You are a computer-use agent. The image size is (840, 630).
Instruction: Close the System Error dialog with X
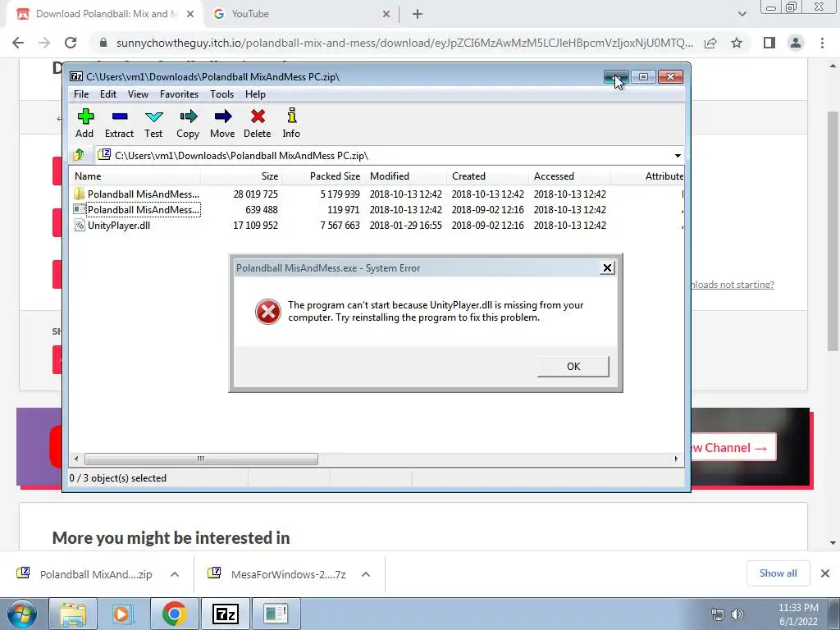click(607, 268)
